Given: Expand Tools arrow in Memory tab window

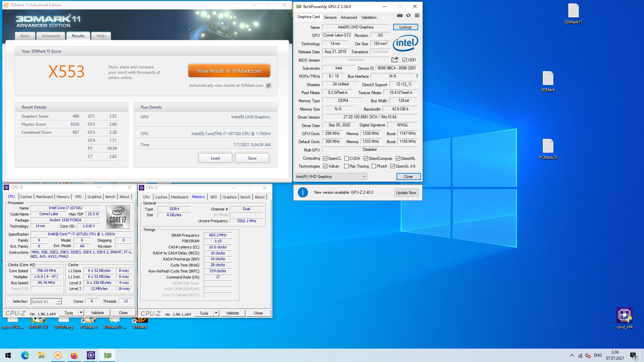Looking at the screenshot, I should click(216, 313).
